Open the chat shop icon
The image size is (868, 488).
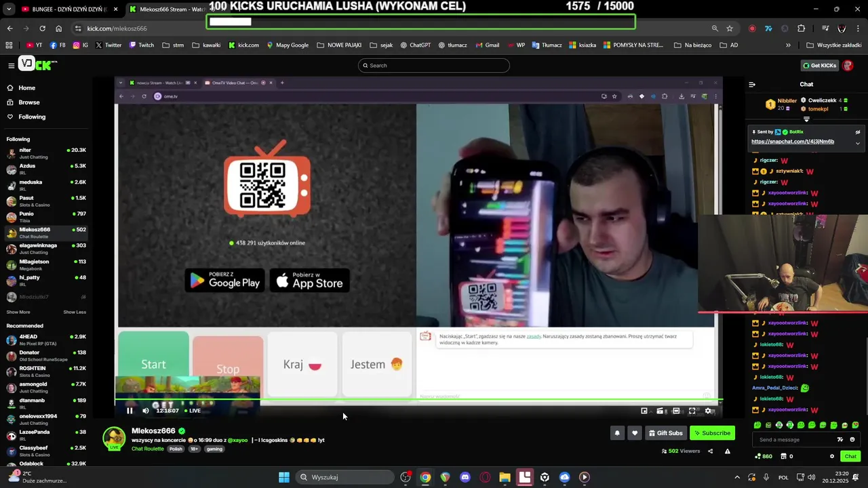click(x=785, y=456)
